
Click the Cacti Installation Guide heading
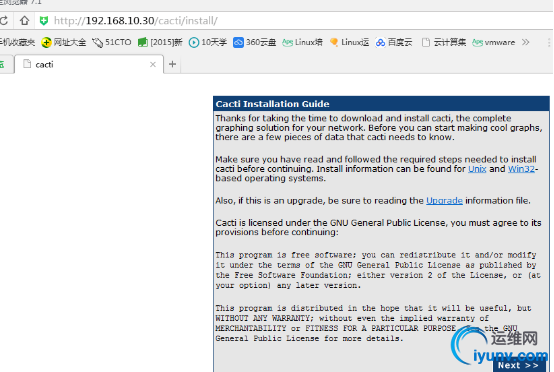click(x=272, y=104)
